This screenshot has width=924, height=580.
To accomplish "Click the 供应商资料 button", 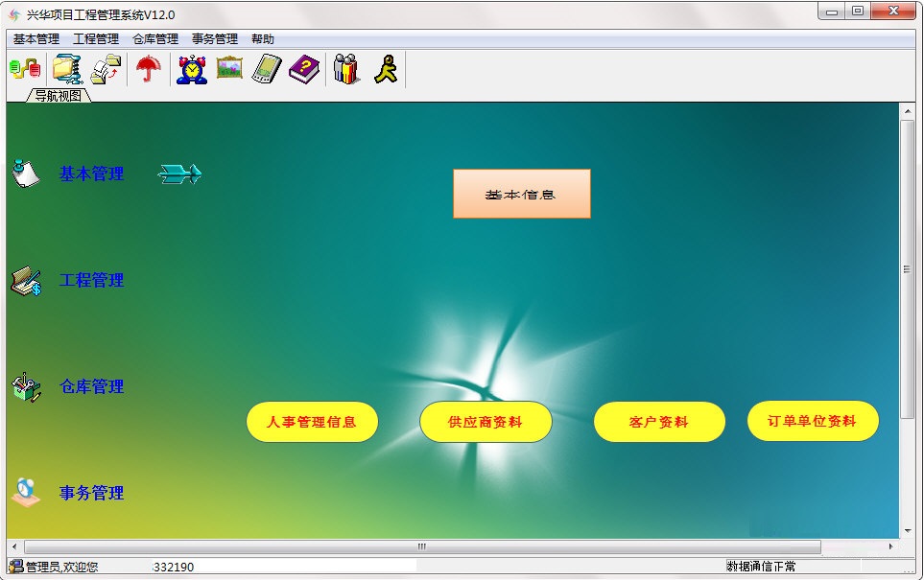I will coord(486,422).
